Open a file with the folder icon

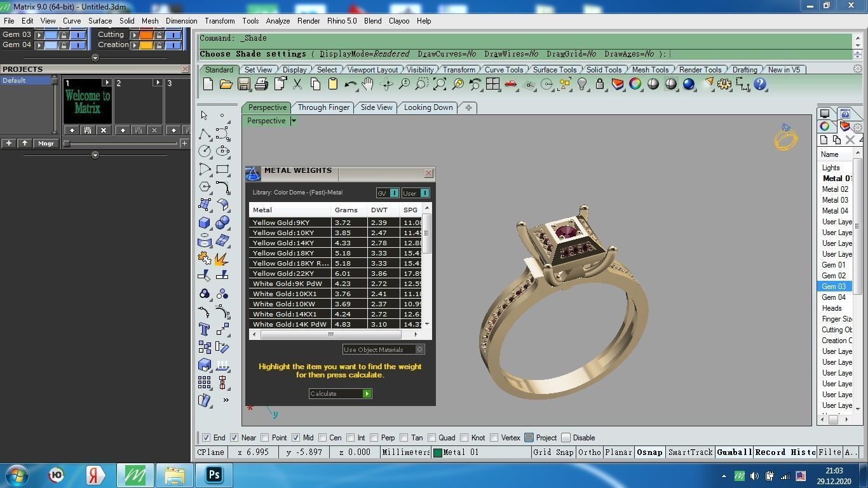point(226,84)
